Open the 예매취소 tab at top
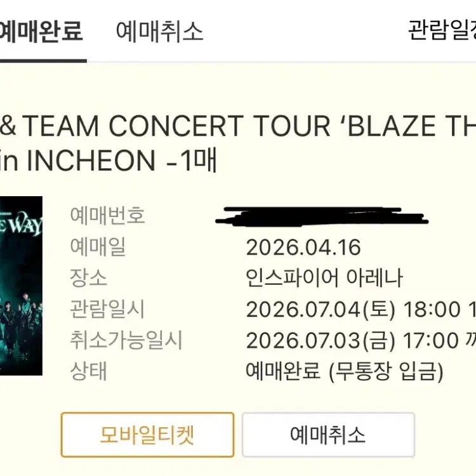Screen dimensions: 476x476 coord(159,31)
